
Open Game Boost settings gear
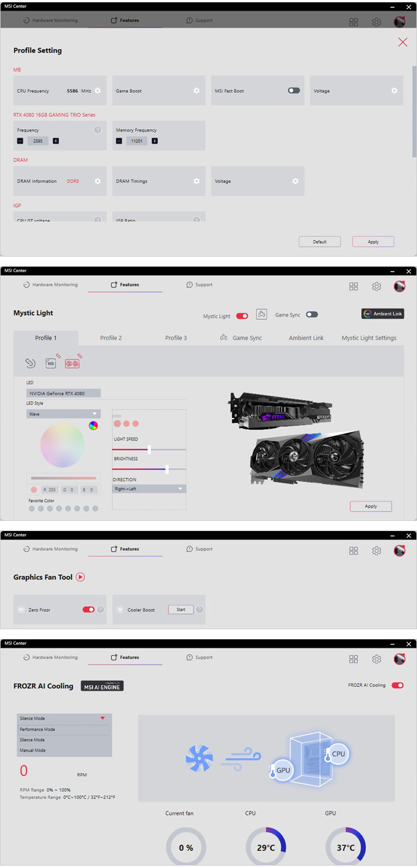click(x=196, y=91)
